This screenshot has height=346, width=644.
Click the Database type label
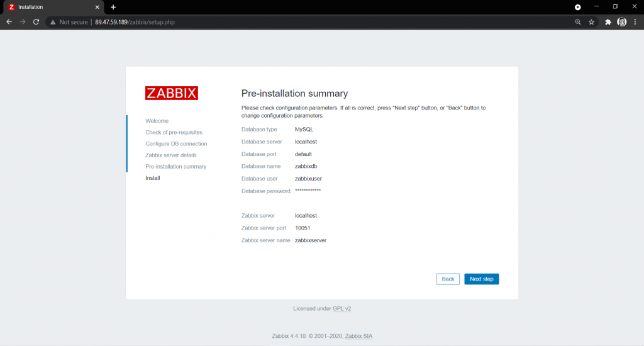259,130
